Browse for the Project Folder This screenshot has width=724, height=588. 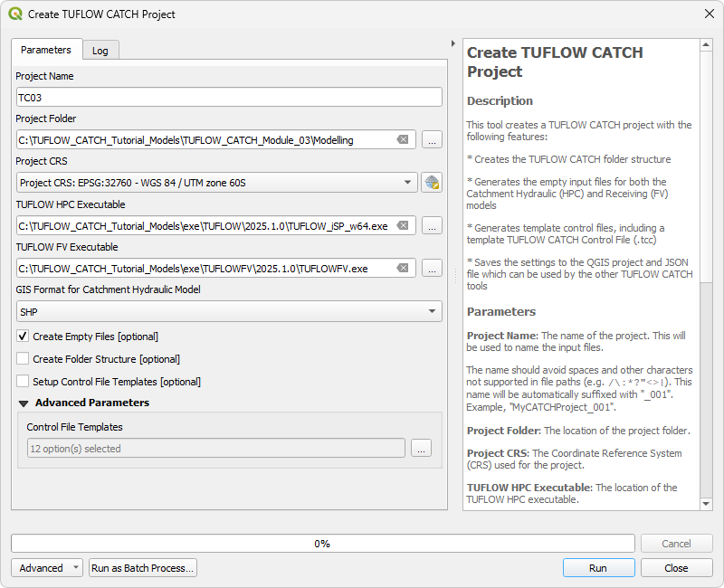pyautogui.click(x=432, y=140)
